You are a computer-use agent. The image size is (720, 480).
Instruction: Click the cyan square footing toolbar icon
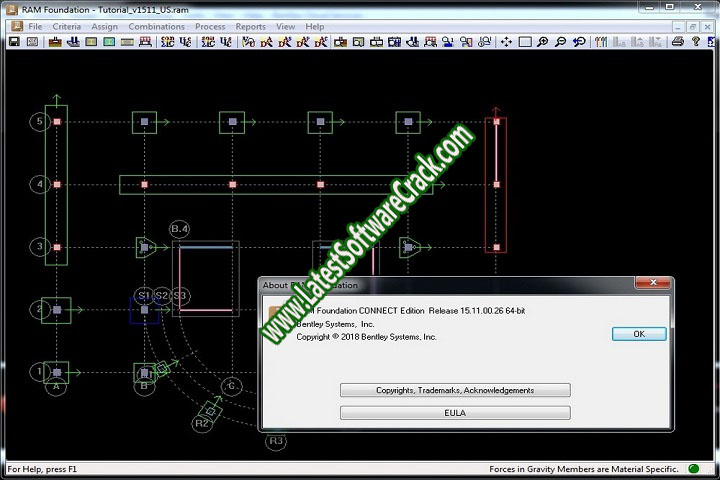(x=109, y=42)
